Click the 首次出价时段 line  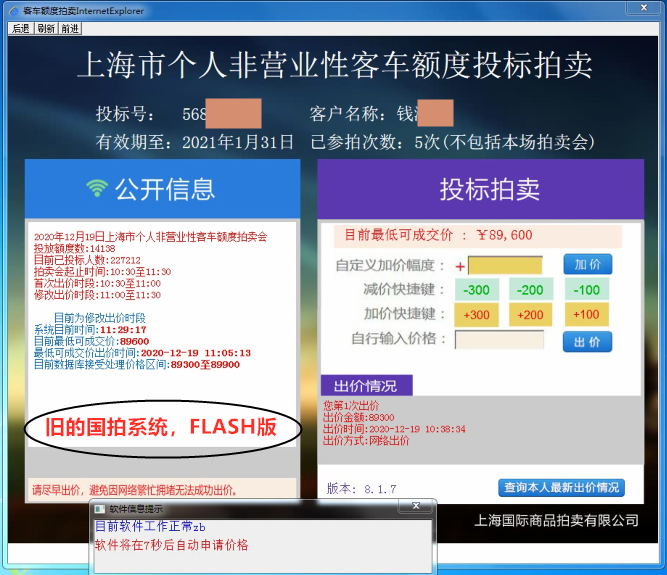pyautogui.click(x=97, y=283)
